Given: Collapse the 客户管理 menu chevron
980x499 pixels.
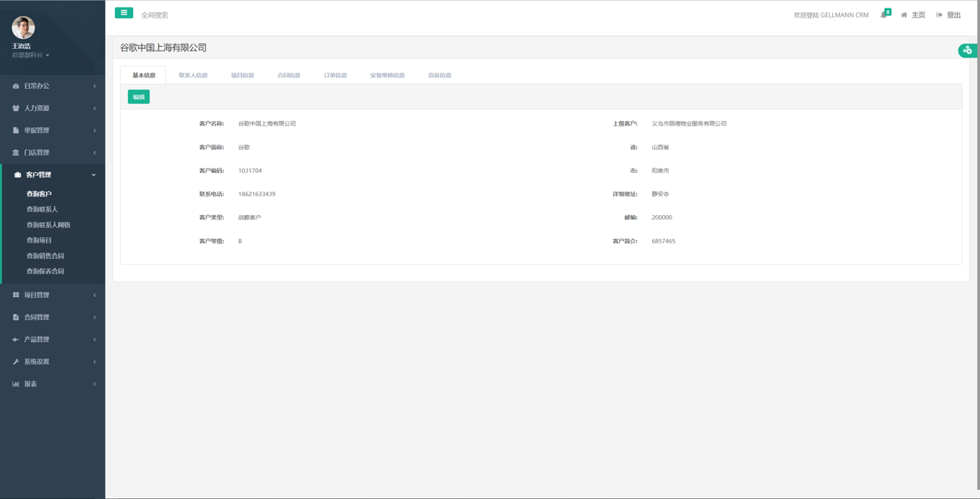Looking at the screenshot, I should 94,175.
